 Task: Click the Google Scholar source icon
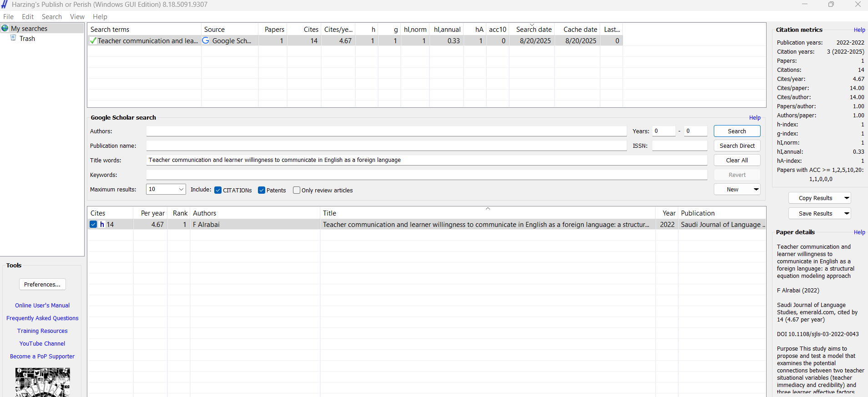point(206,40)
